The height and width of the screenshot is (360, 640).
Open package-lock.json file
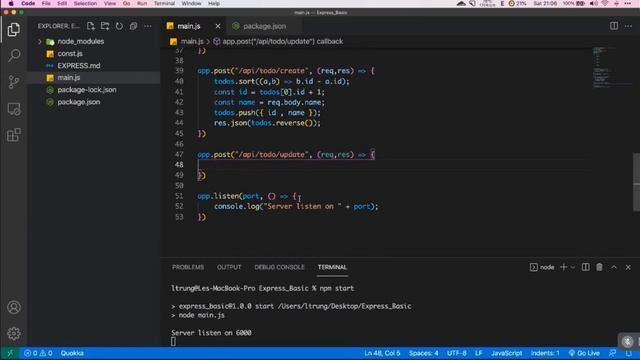pyautogui.click(x=87, y=90)
